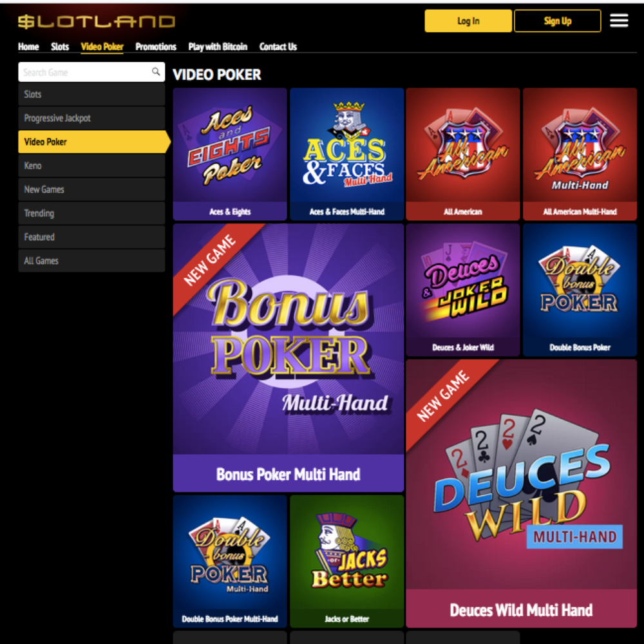Select Deuces & Joker Wild game
644x644 pixels.
[x=463, y=290]
